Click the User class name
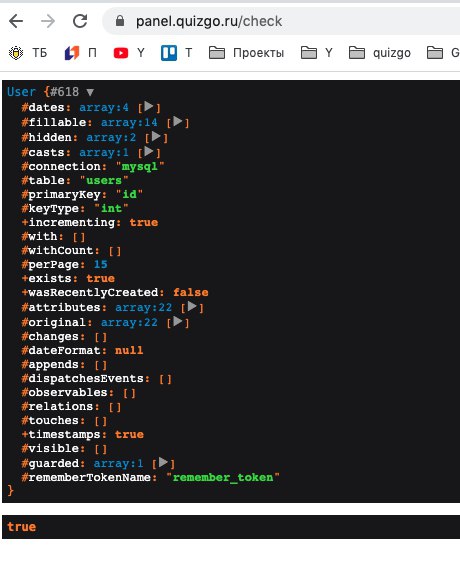The width and height of the screenshot is (460, 561). pos(21,92)
